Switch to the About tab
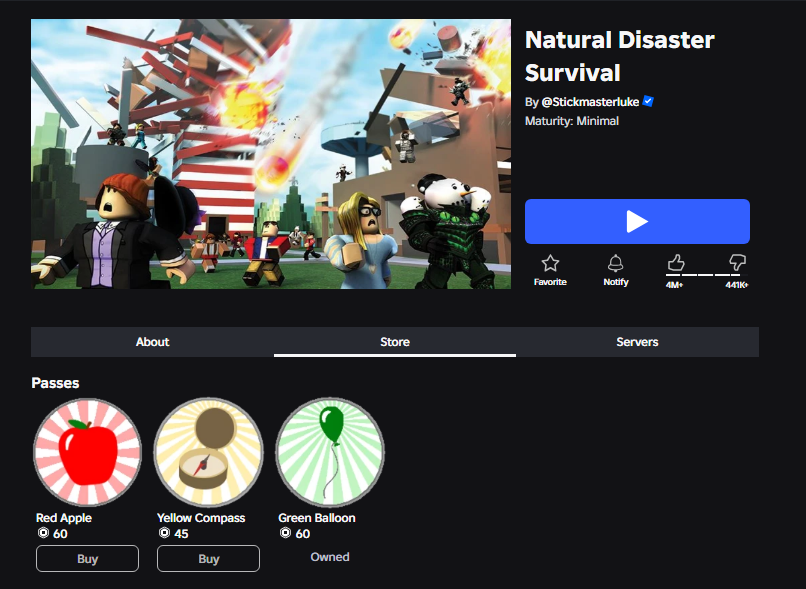 [152, 342]
